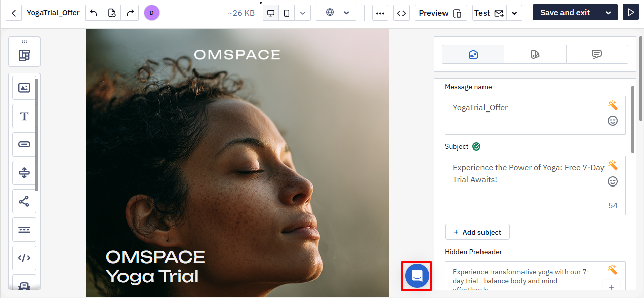644x298 pixels.
Task: Use AI wand for Subject
Action: (x=613, y=165)
